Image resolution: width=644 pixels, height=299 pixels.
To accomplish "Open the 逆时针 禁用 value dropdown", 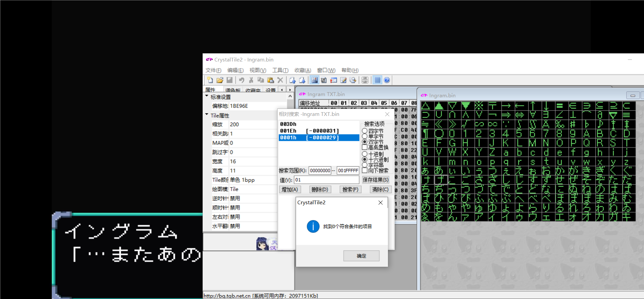I will point(253,198).
